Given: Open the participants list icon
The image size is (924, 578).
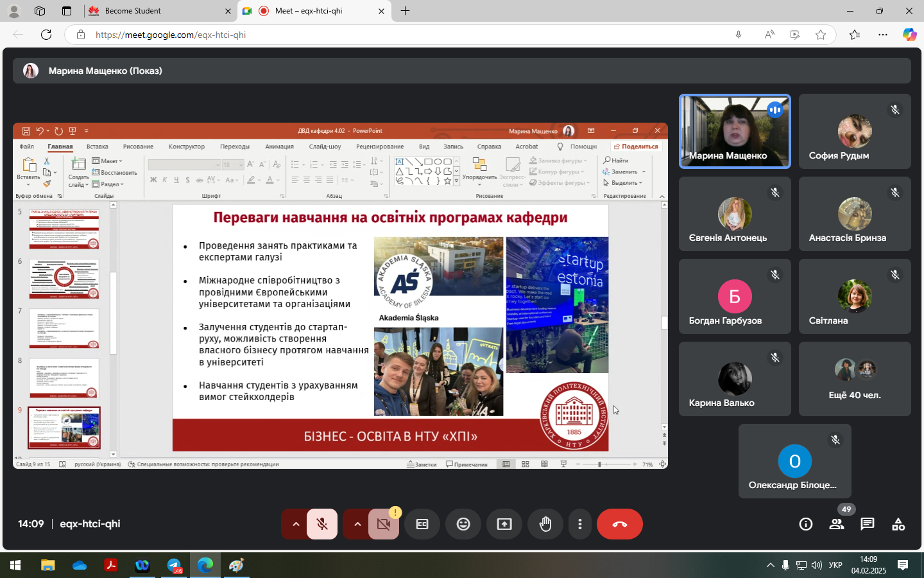Looking at the screenshot, I should tap(837, 524).
